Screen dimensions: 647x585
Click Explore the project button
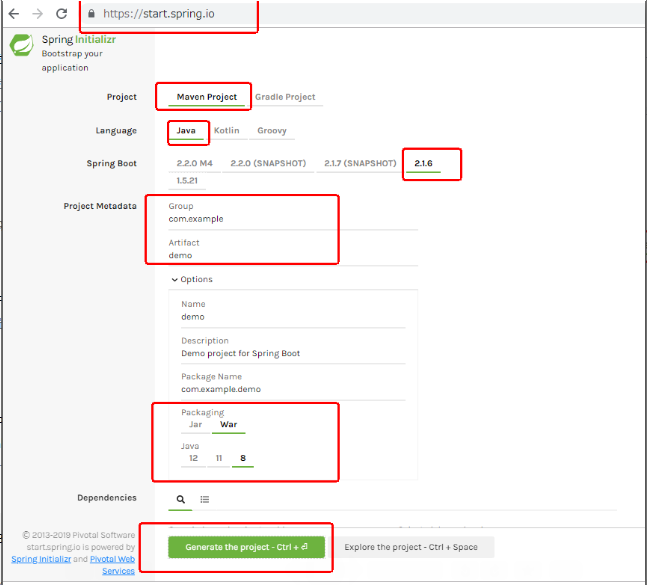411,547
